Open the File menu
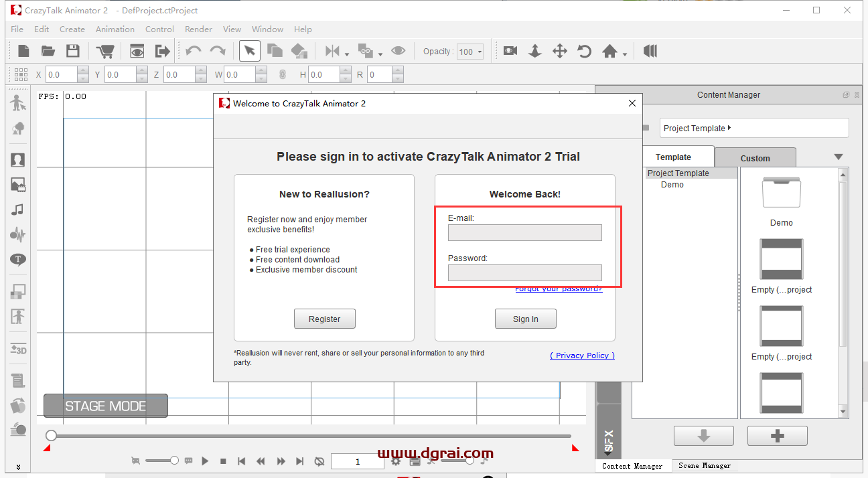 (x=17, y=29)
